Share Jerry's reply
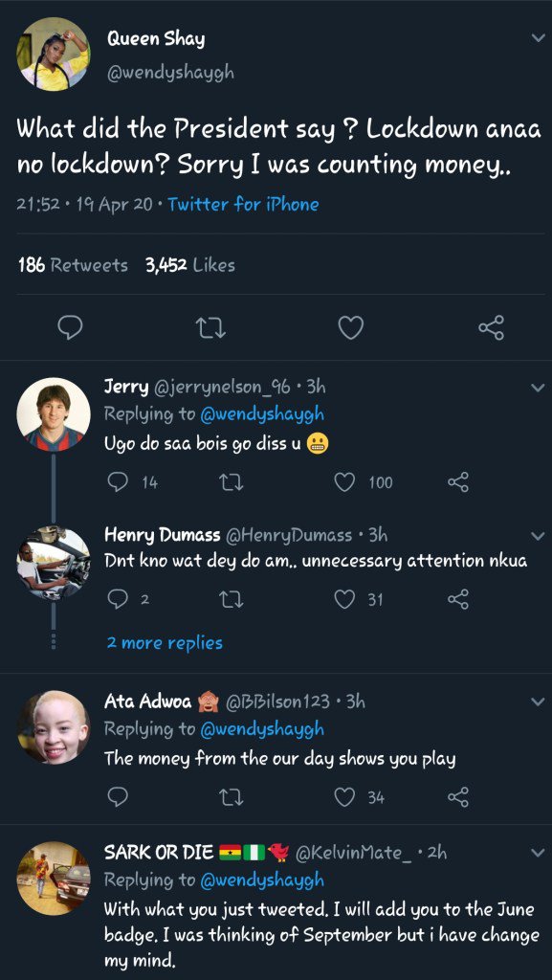The image size is (552, 980). pyautogui.click(x=457, y=482)
